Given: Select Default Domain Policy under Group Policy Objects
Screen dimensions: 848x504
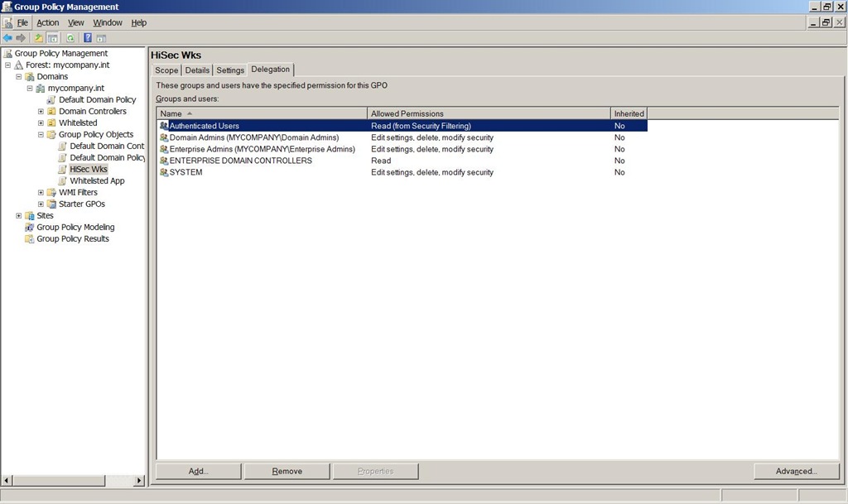Looking at the screenshot, I should (x=107, y=158).
